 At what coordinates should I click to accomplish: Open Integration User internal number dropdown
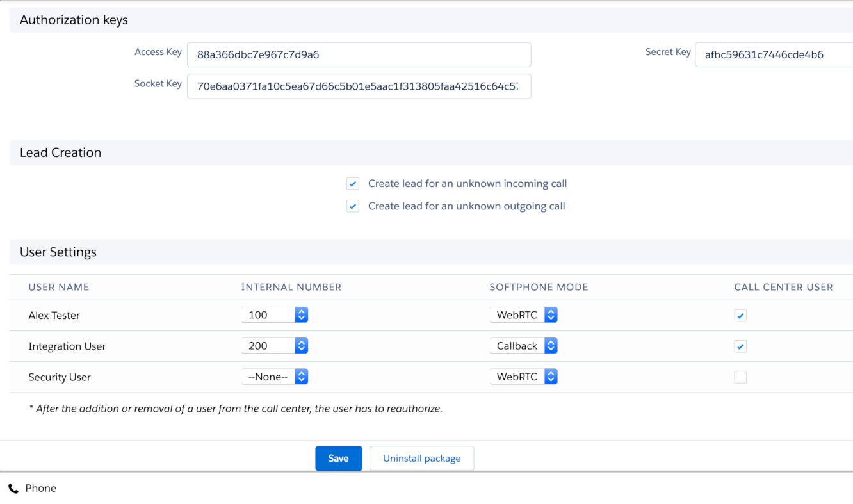[275, 346]
